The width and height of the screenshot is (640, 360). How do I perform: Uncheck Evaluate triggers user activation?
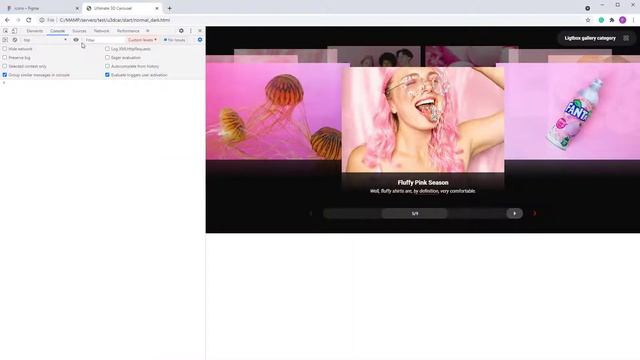(107, 75)
